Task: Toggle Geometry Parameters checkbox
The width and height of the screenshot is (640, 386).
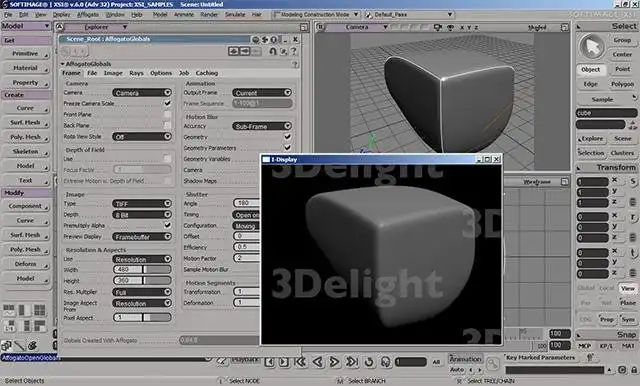Action: (x=287, y=148)
